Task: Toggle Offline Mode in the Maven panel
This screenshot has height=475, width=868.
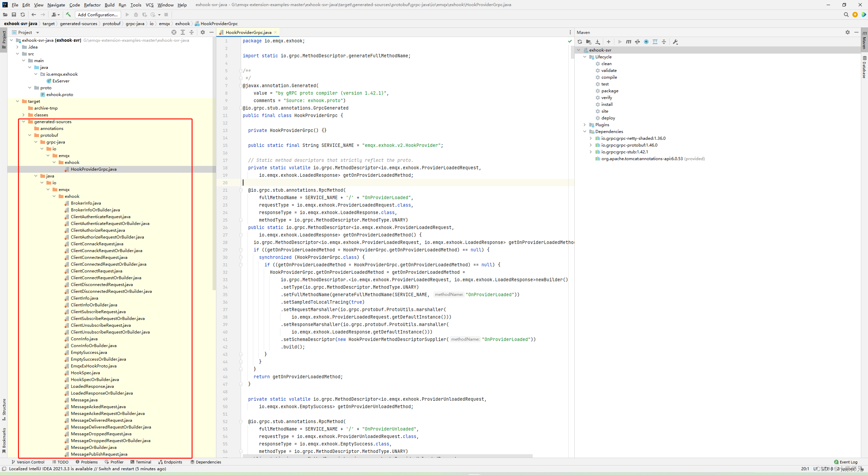Action: pyautogui.click(x=647, y=42)
